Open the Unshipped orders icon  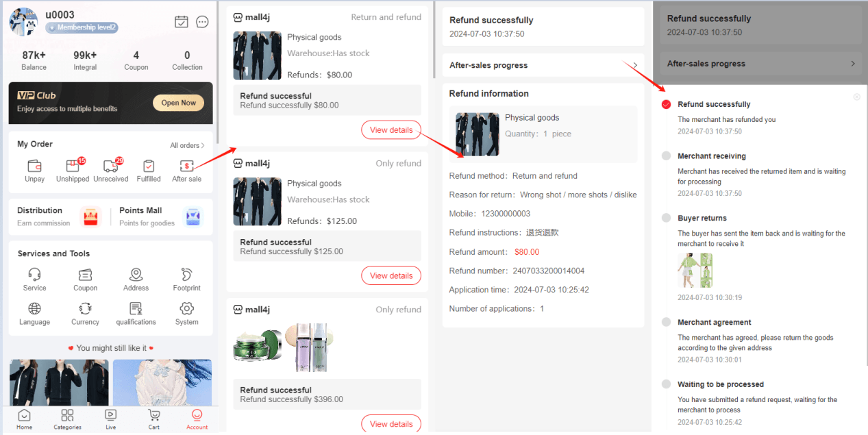pos(73,166)
